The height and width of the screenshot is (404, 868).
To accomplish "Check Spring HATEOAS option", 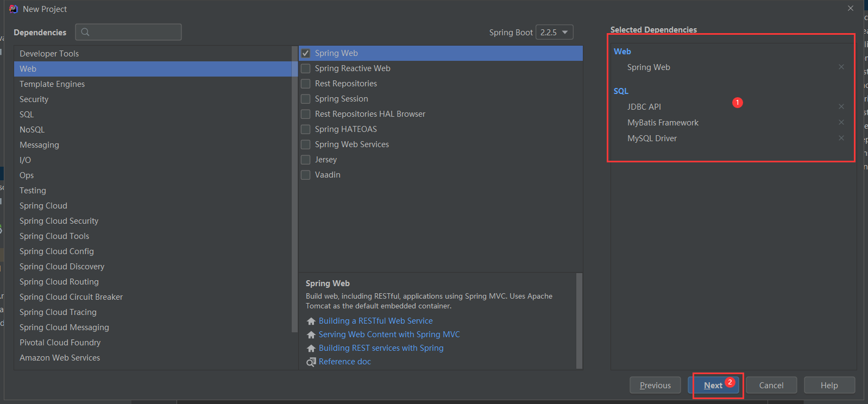I will [306, 129].
